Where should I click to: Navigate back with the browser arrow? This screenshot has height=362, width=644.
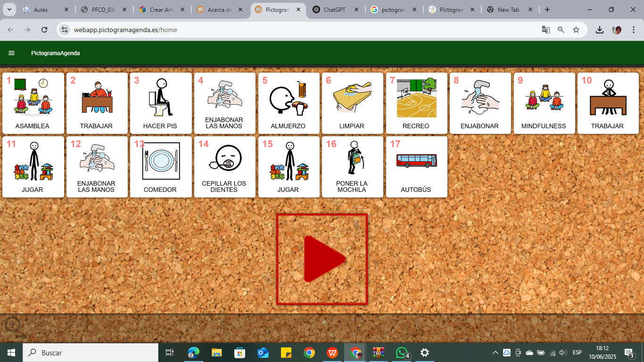(10, 29)
